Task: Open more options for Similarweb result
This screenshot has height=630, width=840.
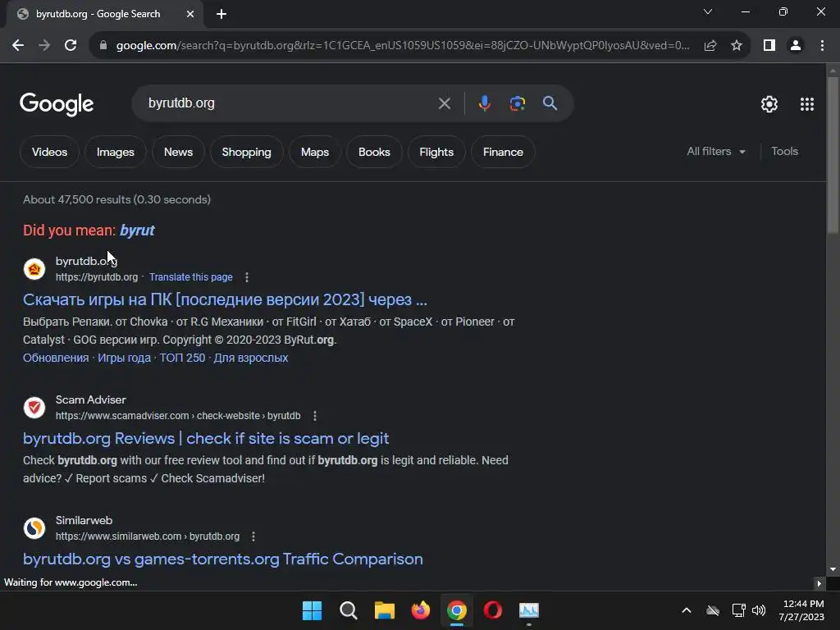Action: click(253, 536)
